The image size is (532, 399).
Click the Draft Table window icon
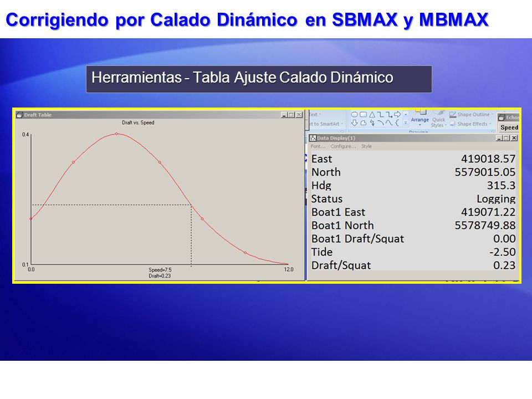[19, 115]
